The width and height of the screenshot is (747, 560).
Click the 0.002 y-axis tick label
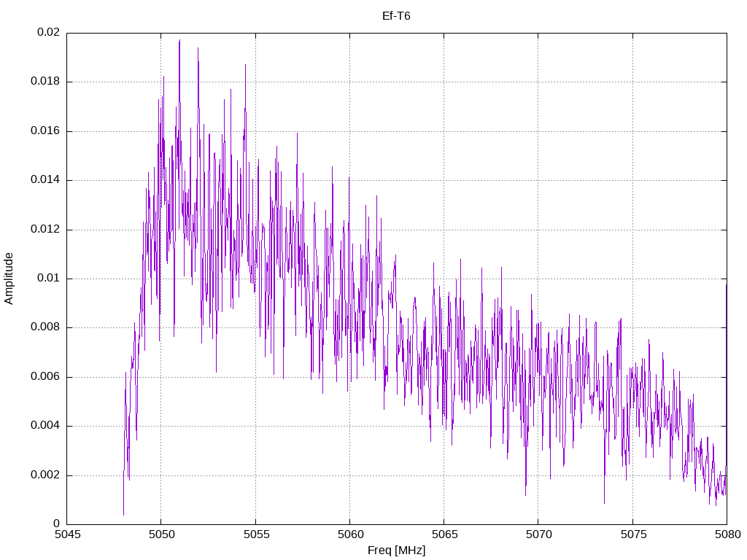tap(46, 475)
